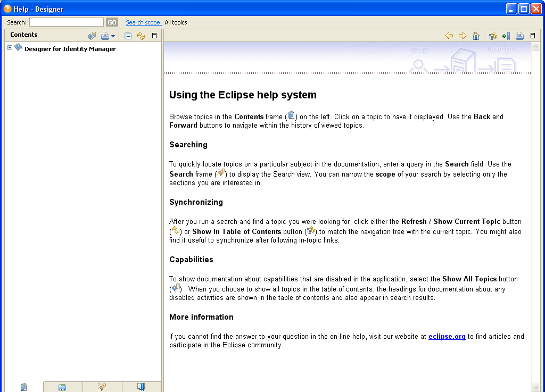
Task: Switch to the Search tab at bottom
Action: pos(102,387)
